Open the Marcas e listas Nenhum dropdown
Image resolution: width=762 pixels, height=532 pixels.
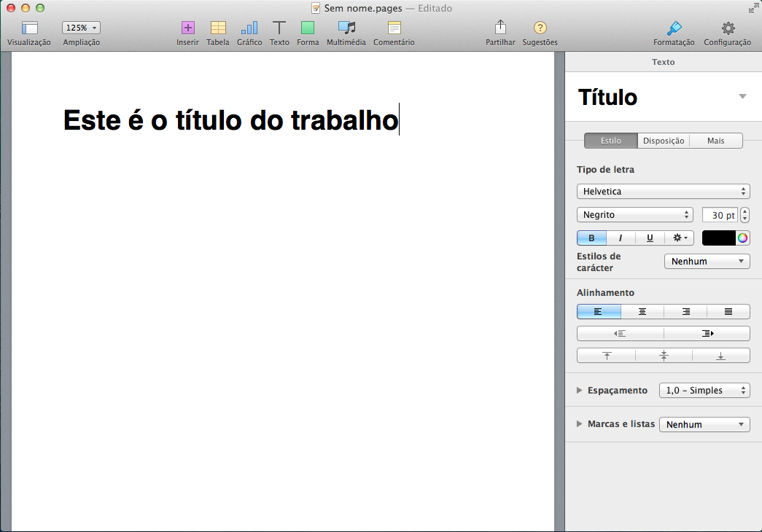pos(704,424)
